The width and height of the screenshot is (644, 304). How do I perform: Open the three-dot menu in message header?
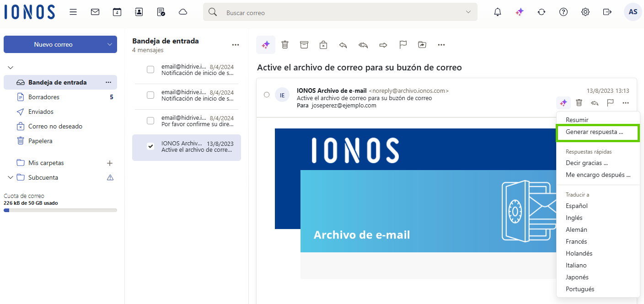[x=626, y=103]
